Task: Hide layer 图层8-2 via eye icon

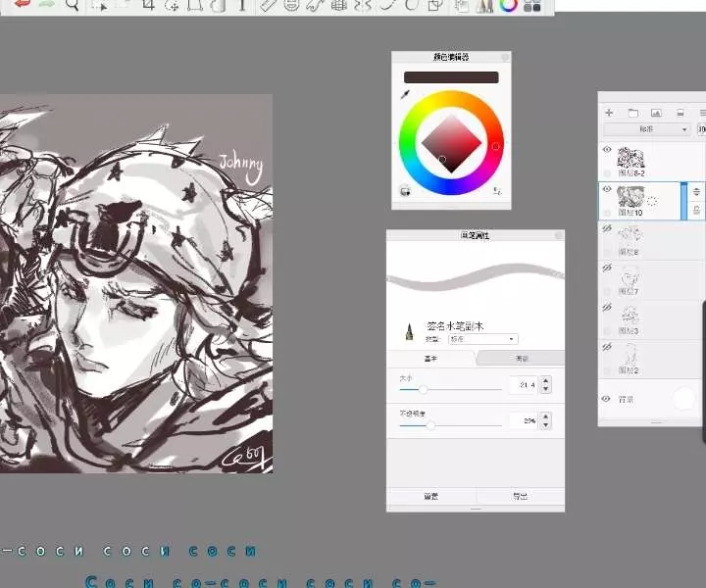Action: (607, 150)
